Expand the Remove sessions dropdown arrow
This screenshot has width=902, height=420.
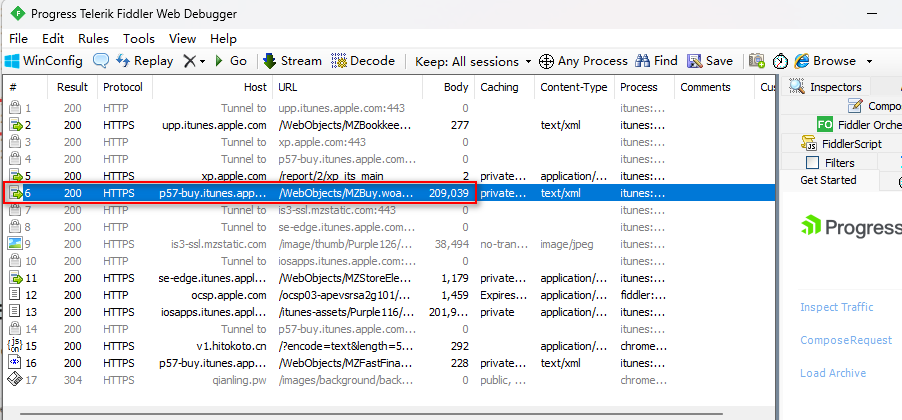[202, 62]
